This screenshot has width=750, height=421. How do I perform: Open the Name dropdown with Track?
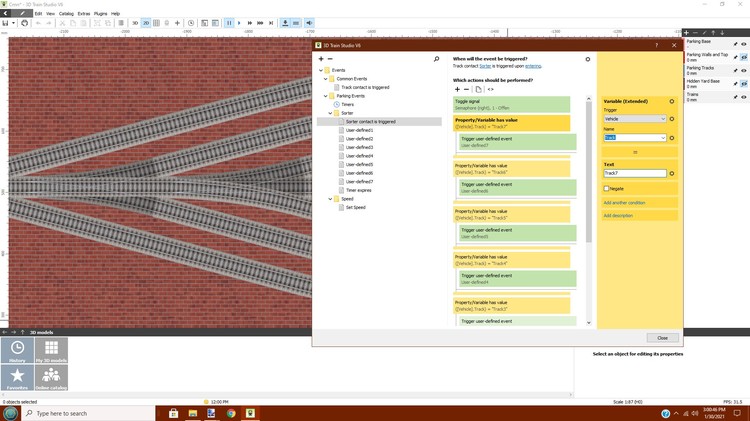(634, 137)
